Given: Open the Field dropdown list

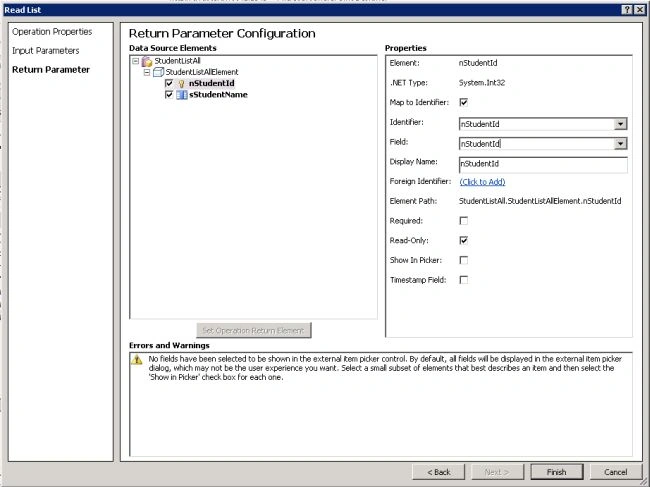Looking at the screenshot, I should pyautogui.click(x=620, y=144).
